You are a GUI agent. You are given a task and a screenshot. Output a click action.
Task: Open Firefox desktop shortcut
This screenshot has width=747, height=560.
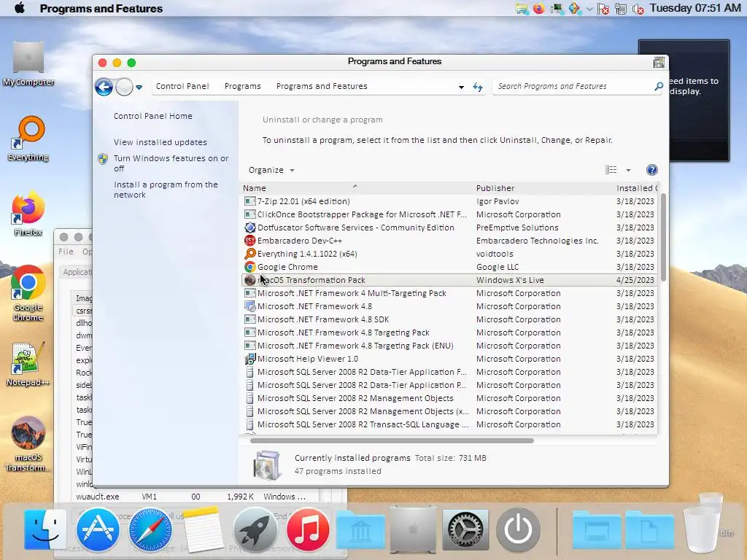point(28,214)
